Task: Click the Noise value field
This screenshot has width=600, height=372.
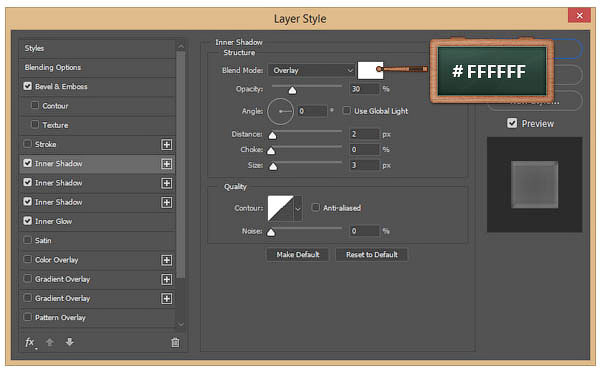Action: click(x=365, y=231)
